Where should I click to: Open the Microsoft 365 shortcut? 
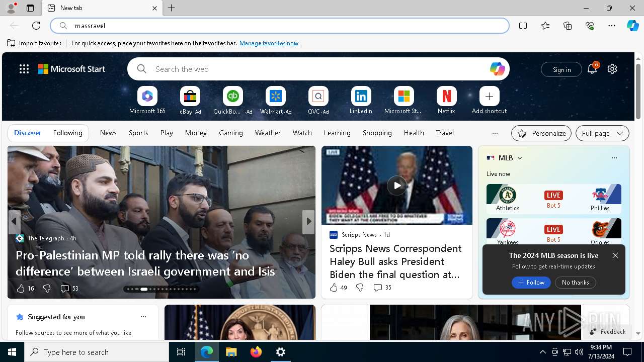tap(147, 101)
